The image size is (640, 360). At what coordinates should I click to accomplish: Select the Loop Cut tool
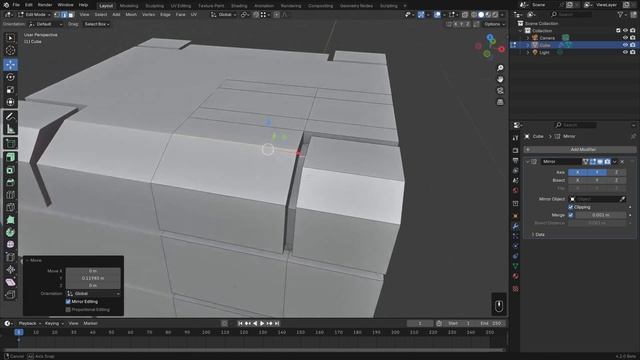[10, 195]
